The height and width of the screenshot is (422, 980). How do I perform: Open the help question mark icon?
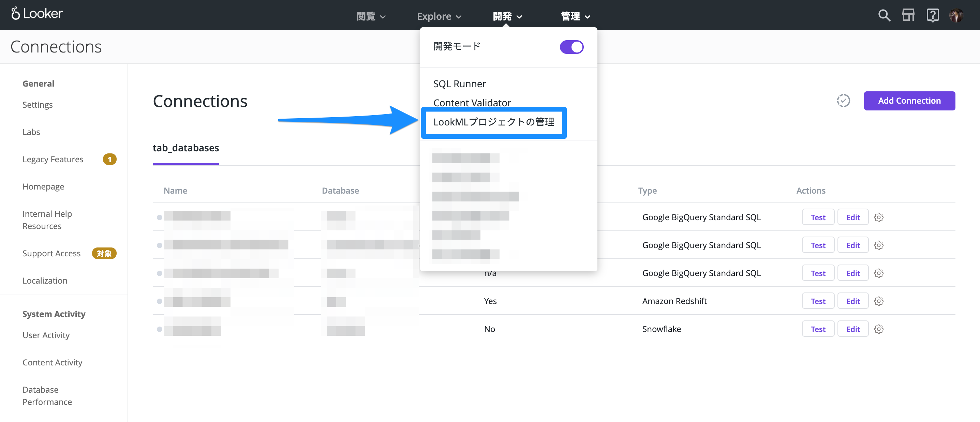click(933, 16)
